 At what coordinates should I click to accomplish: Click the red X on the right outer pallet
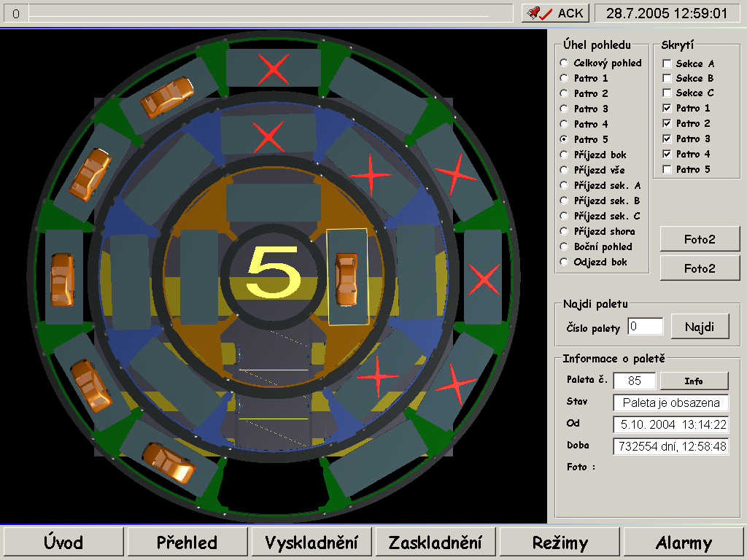tap(483, 279)
